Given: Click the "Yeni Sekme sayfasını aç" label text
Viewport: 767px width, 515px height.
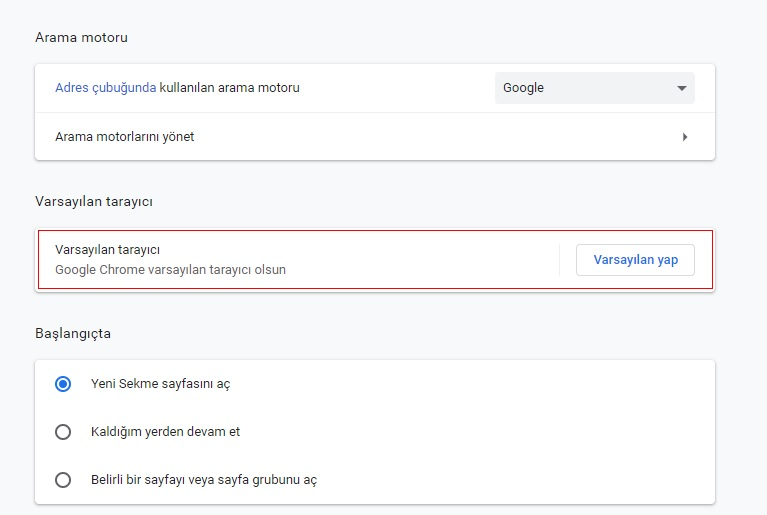Looking at the screenshot, I should 161,384.
